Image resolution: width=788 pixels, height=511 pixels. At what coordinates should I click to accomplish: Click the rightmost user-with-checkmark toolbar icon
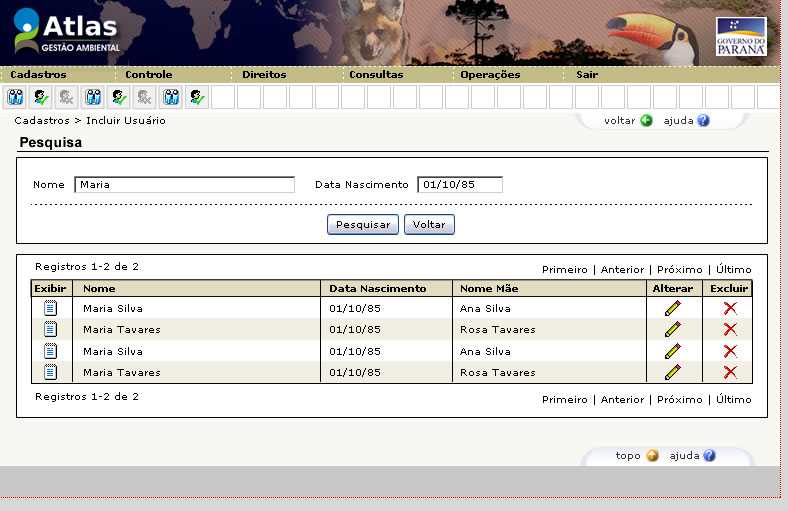[197, 97]
